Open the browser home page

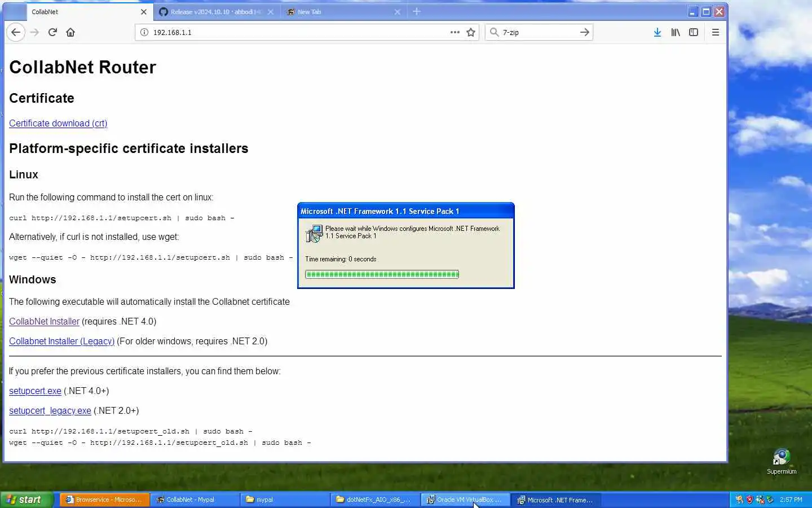click(x=70, y=32)
